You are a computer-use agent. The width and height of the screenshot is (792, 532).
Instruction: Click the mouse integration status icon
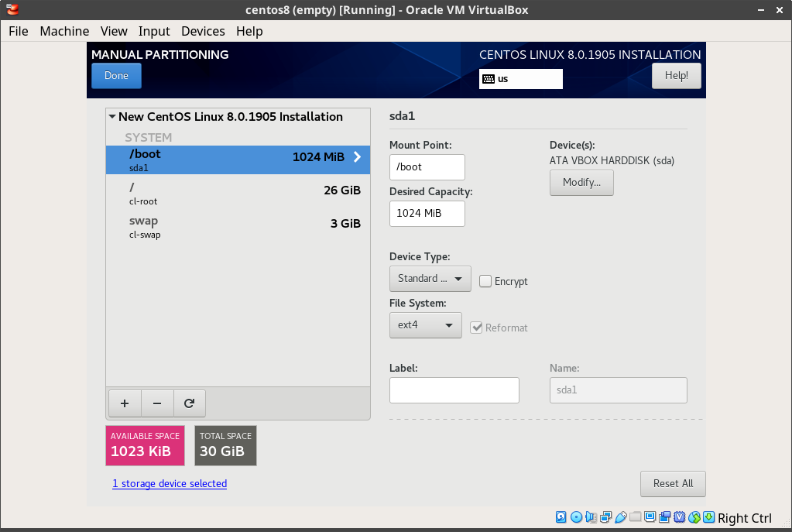coord(694,517)
